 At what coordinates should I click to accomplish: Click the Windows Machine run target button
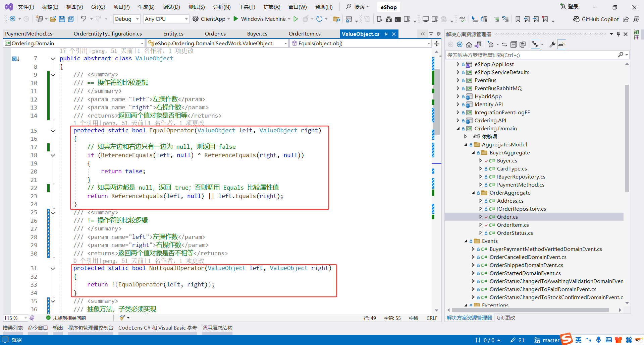pos(263,19)
